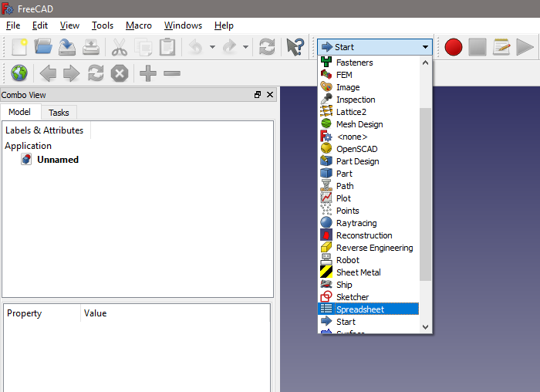Click the zoom out minus icon
The width and height of the screenshot is (540, 392).
point(172,73)
